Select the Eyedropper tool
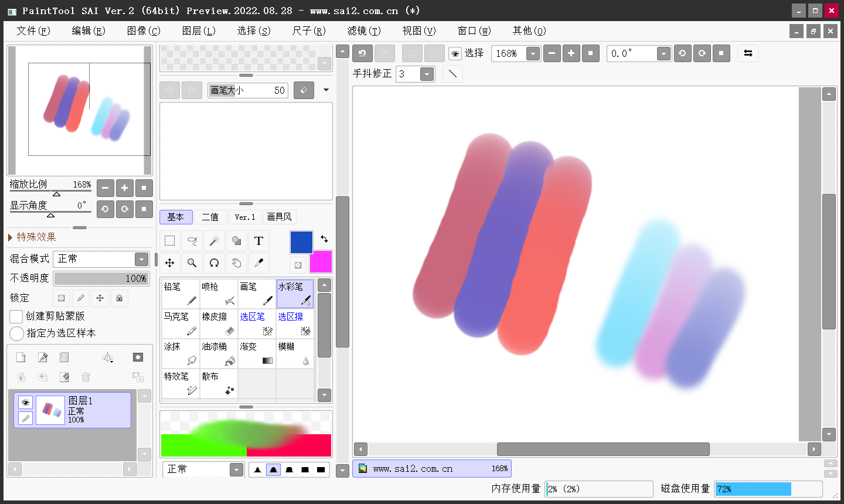The height and width of the screenshot is (504, 844). [259, 263]
